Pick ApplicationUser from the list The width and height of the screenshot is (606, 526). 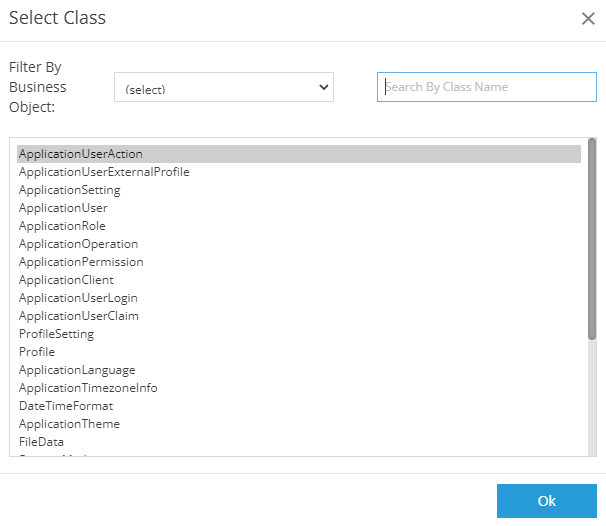pos(63,208)
